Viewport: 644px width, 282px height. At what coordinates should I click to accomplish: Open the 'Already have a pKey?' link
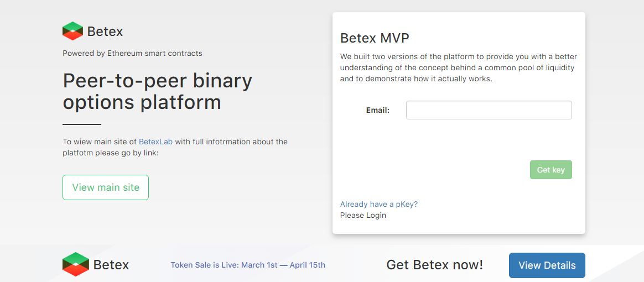pyautogui.click(x=378, y=204)
